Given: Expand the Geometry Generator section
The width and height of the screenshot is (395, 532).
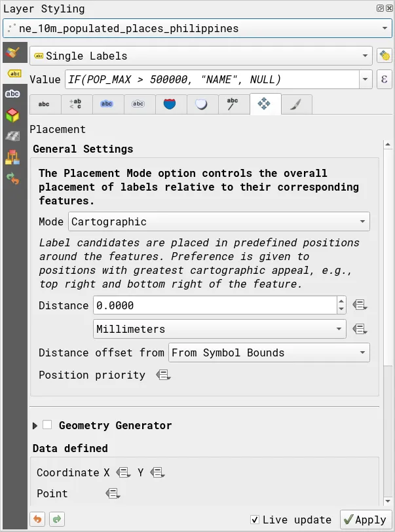Looking at the screenshot, I should [x=34, y=425].
